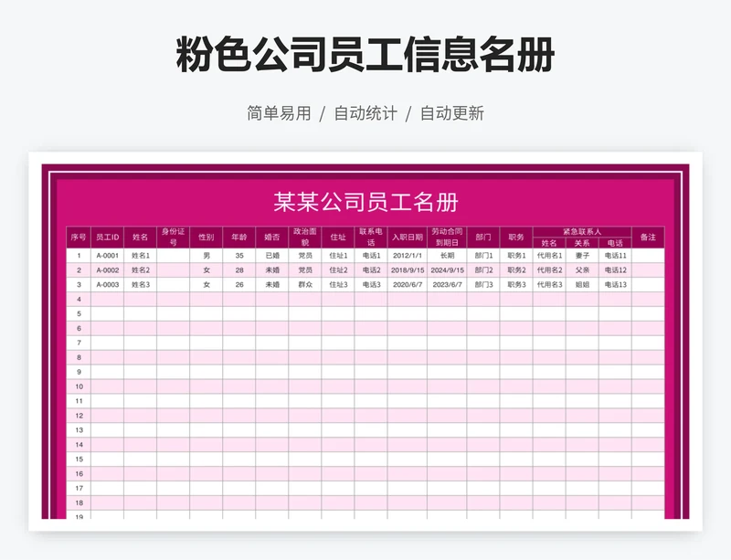Click the 部门 column header
This screenshot has height=560, width=731.
click(483, 238)
